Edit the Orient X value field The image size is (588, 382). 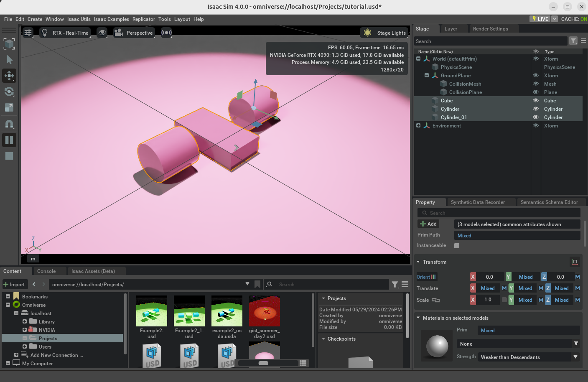click(x=489, y=277)
